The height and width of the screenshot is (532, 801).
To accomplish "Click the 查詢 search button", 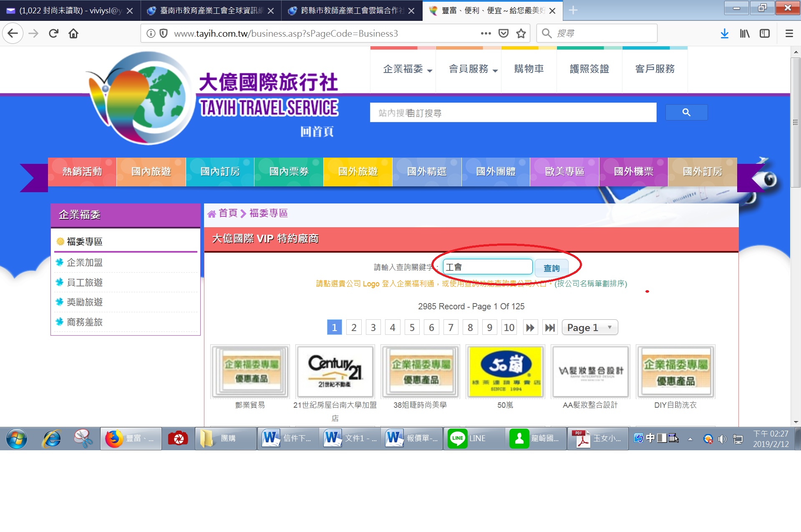I will [552, 268].
